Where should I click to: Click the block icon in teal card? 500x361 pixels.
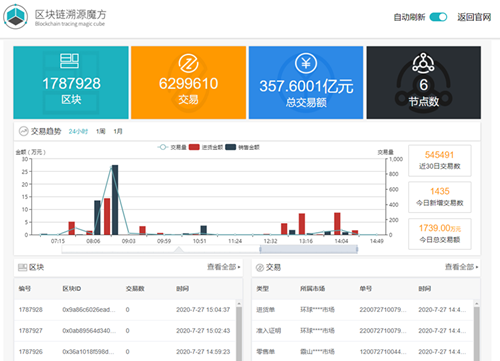pos(69,61)
